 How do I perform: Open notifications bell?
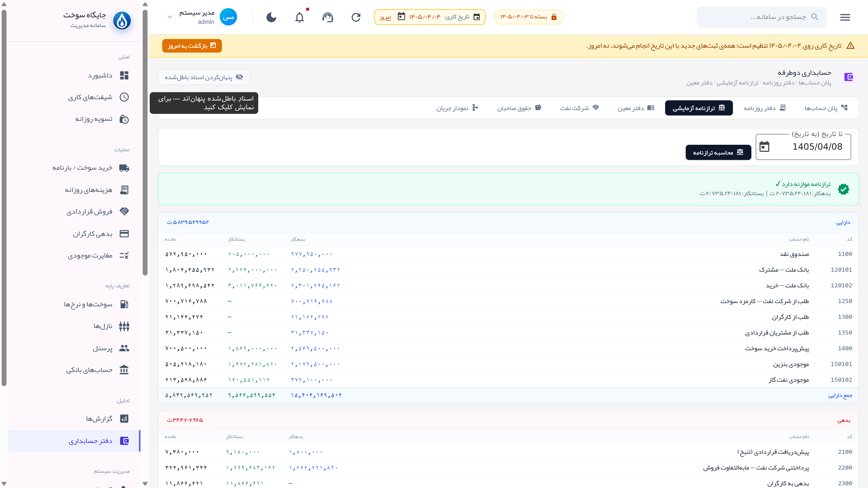299,17
